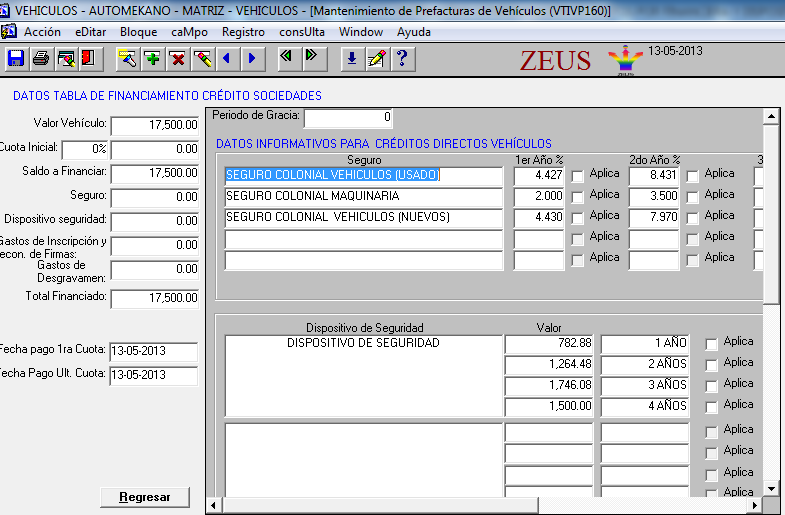The image size is (785, 515).
Task: Click the green plus insert record icon
Action: pyautogui.click(x=153, y=58)
